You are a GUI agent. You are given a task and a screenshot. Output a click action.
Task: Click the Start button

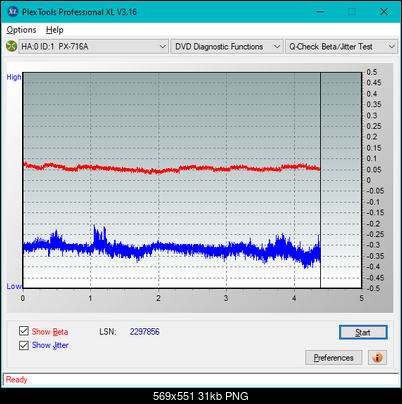(363, 332)
